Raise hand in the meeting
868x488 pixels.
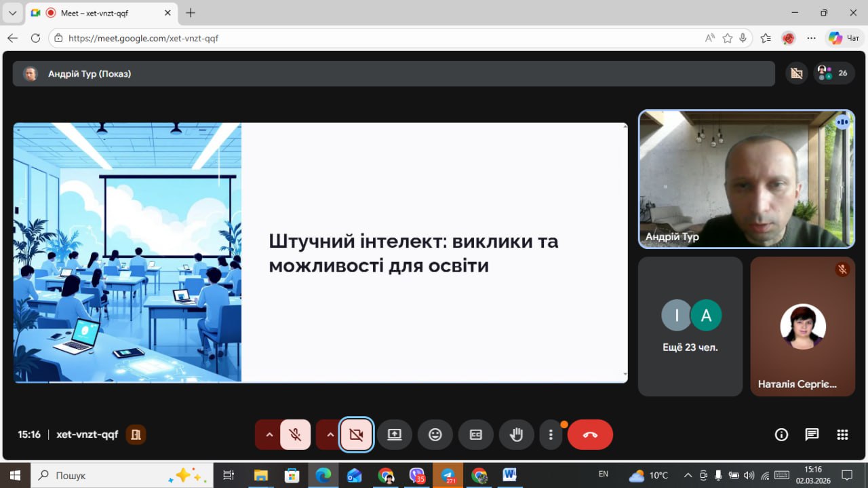[x=516, y=435]
